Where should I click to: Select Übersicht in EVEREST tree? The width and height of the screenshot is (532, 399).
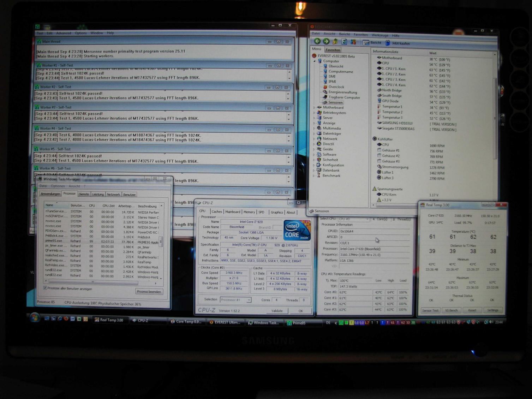click(x=333, y=66)
